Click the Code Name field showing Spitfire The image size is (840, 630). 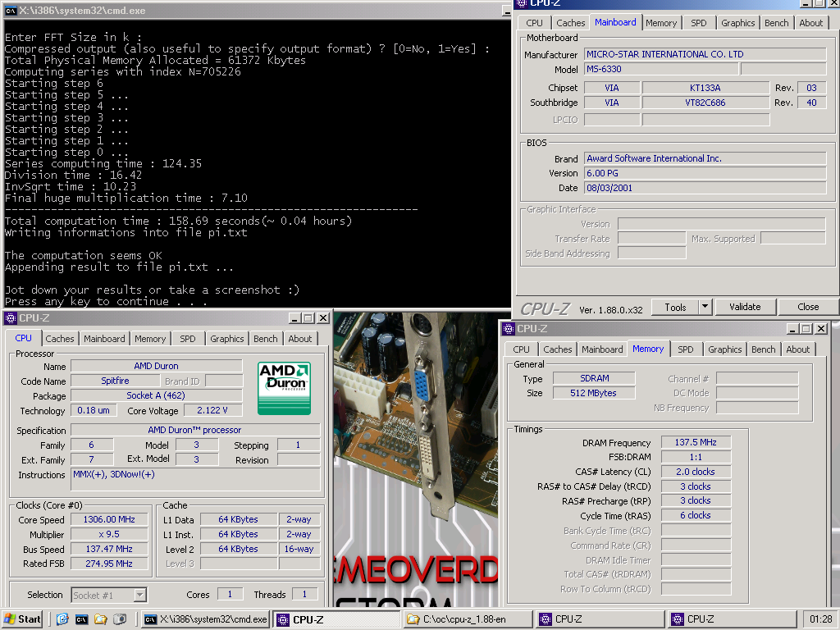pos(115,381)
